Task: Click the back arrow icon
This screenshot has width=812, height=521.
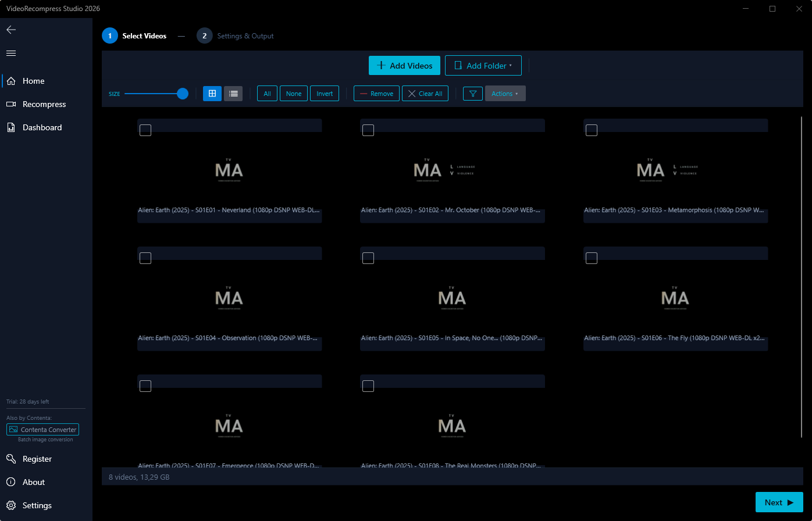Action: pos(11,30)
